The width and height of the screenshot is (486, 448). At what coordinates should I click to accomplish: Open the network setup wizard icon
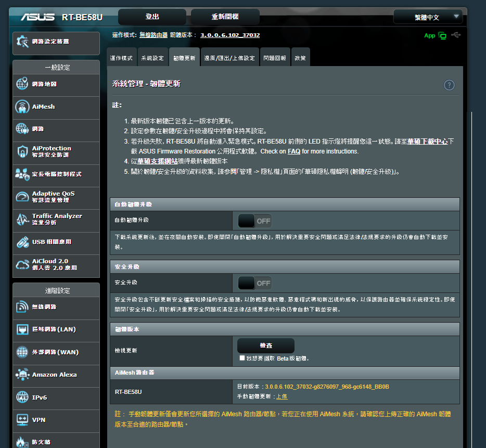coord(22,42)
